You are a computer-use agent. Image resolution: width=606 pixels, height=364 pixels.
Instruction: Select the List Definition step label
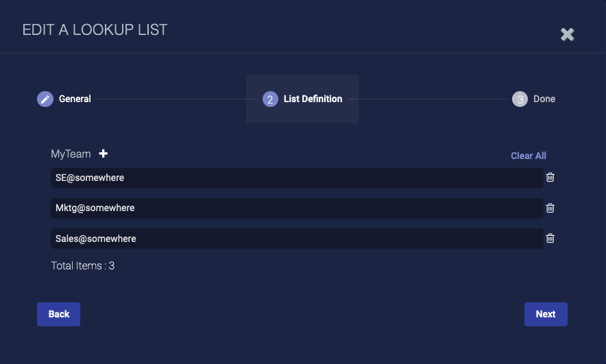tap(313, 99)
